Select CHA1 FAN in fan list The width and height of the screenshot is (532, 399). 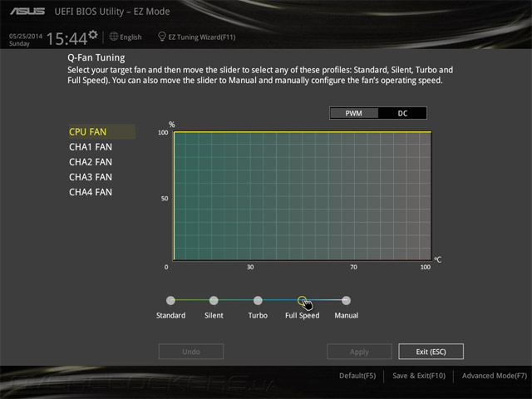click(x=91, y=147)
